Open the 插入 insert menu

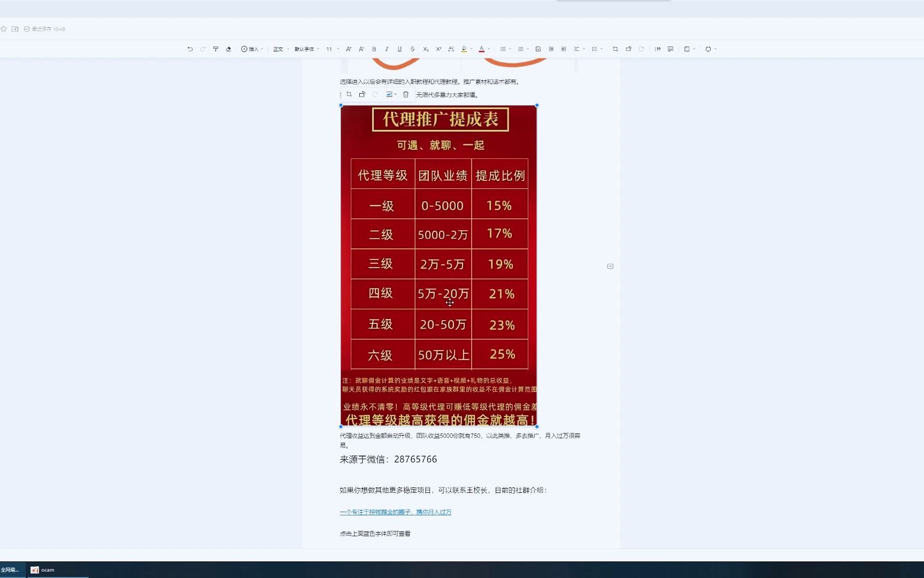coord(252,49)
